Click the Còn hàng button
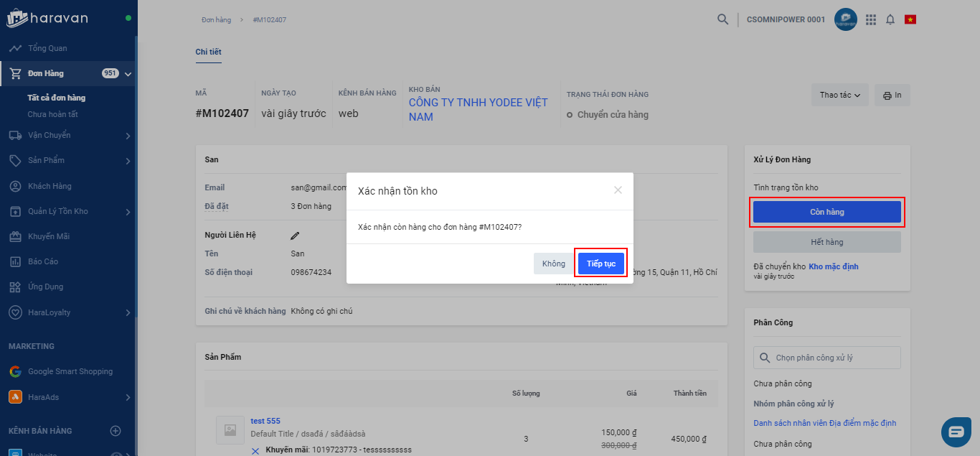 (827, 212)
